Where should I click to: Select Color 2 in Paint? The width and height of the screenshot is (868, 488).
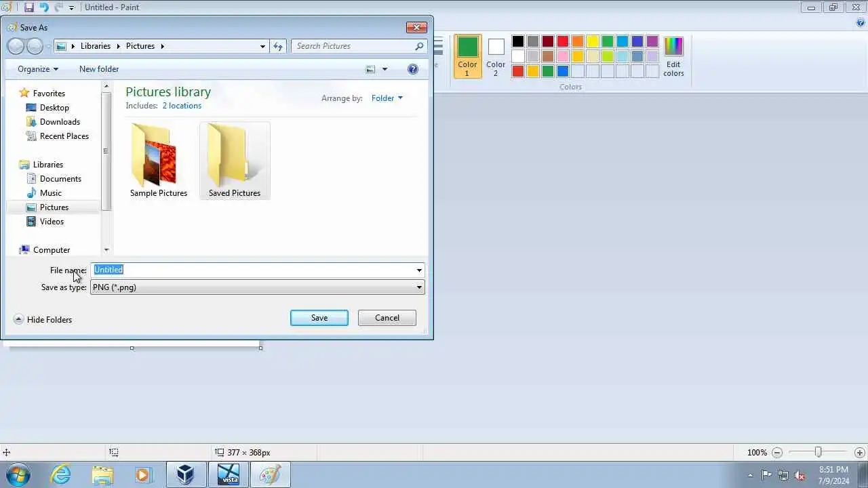click(496, 56)
